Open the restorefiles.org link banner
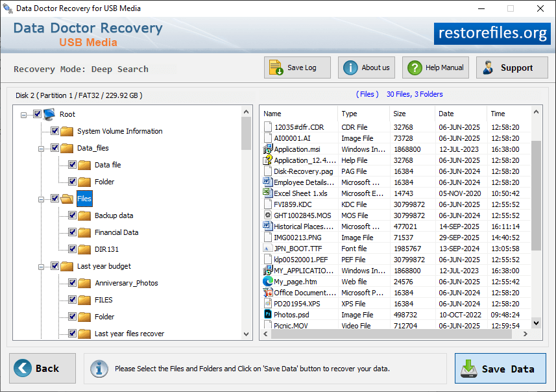Image resolution: width=556 pixels, height=392 pixels. 492,33
